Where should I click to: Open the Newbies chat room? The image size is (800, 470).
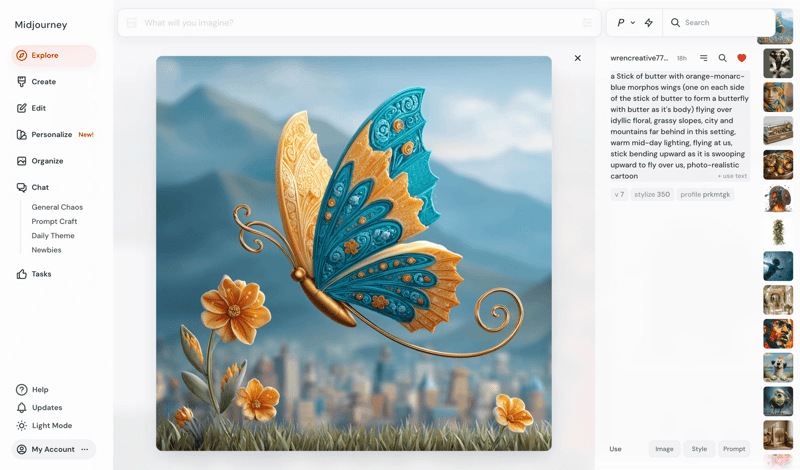pyautogui.click(x=46, y=250)
